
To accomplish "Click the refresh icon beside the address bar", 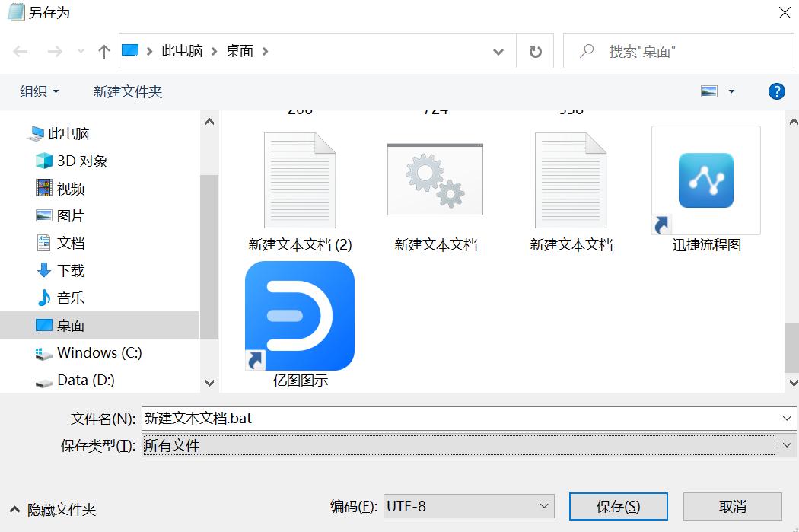I will coord(535,50).
